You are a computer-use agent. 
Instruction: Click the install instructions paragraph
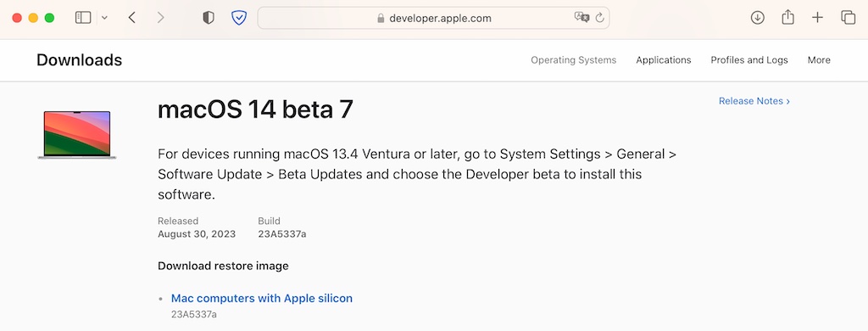pos(417,174)
